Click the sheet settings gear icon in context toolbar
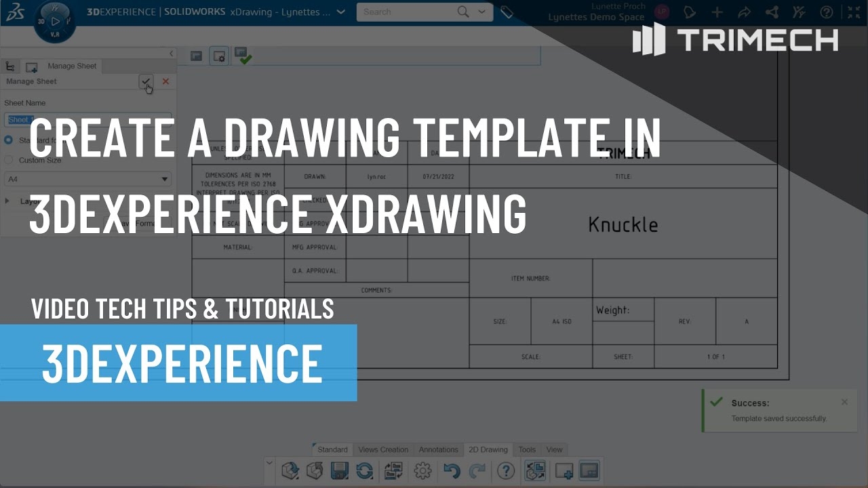The image size is (868, 488). 220,56
